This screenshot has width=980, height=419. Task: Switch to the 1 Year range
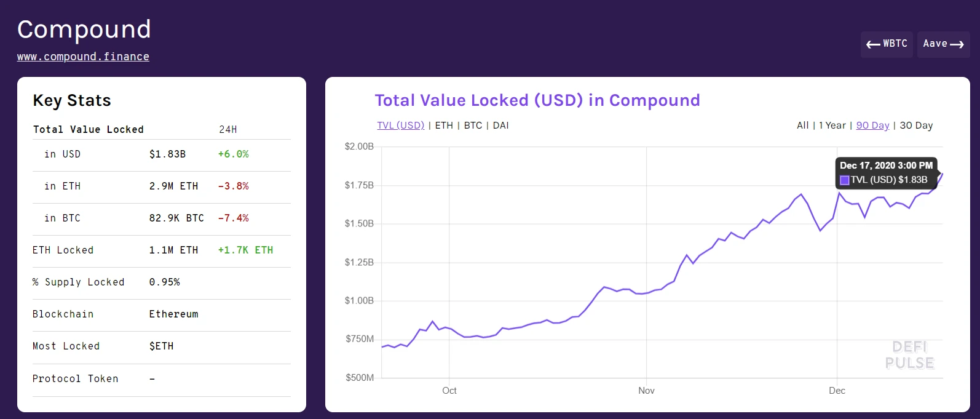831,125
